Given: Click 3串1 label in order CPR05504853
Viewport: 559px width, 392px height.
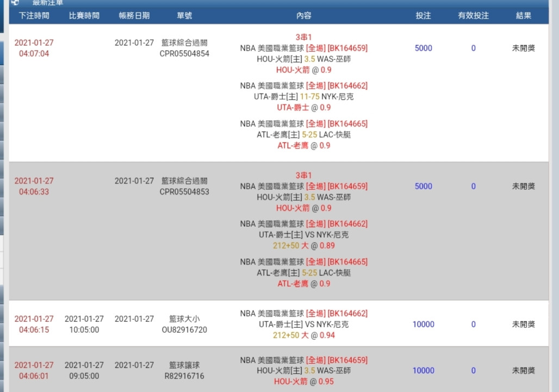Looking at the screenshot, I should click(304, 175).
